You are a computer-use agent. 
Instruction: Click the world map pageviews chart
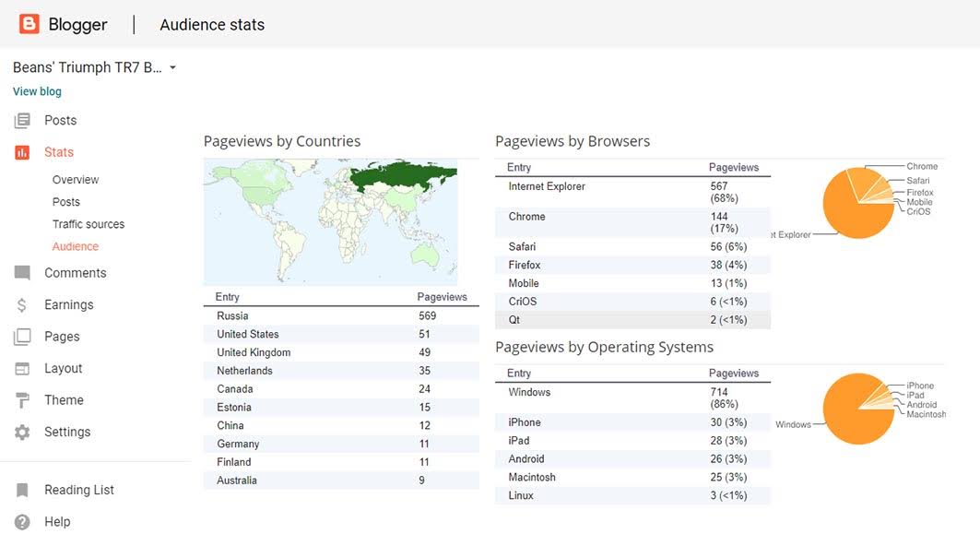pyautogui.click(x=330, y=222)
